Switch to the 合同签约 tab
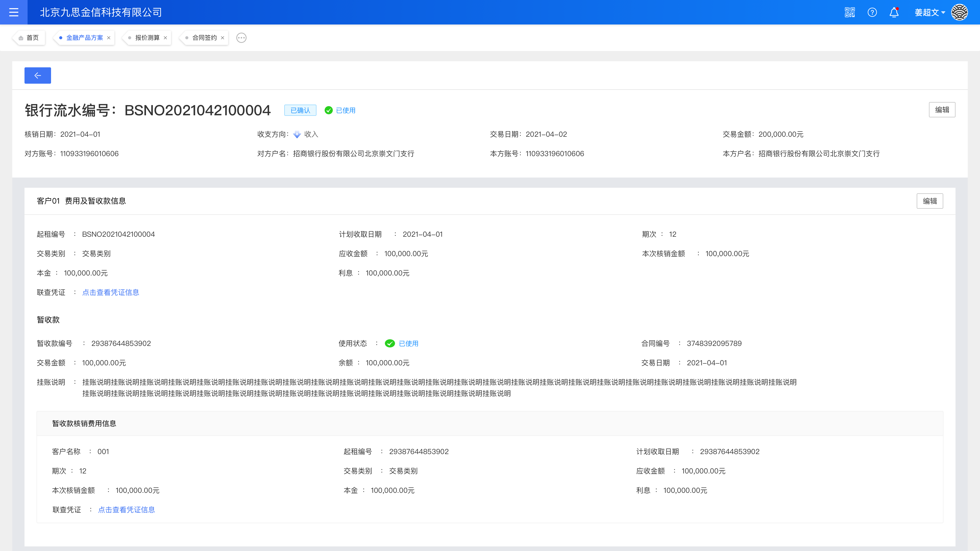The width and height of the screenshot is (980, 551). click(204, 38)
